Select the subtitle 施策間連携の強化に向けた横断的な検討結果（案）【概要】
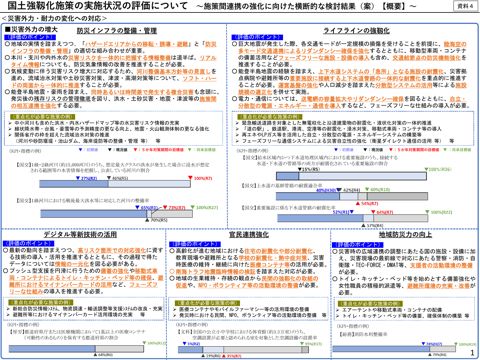 [x=305, y=6]
